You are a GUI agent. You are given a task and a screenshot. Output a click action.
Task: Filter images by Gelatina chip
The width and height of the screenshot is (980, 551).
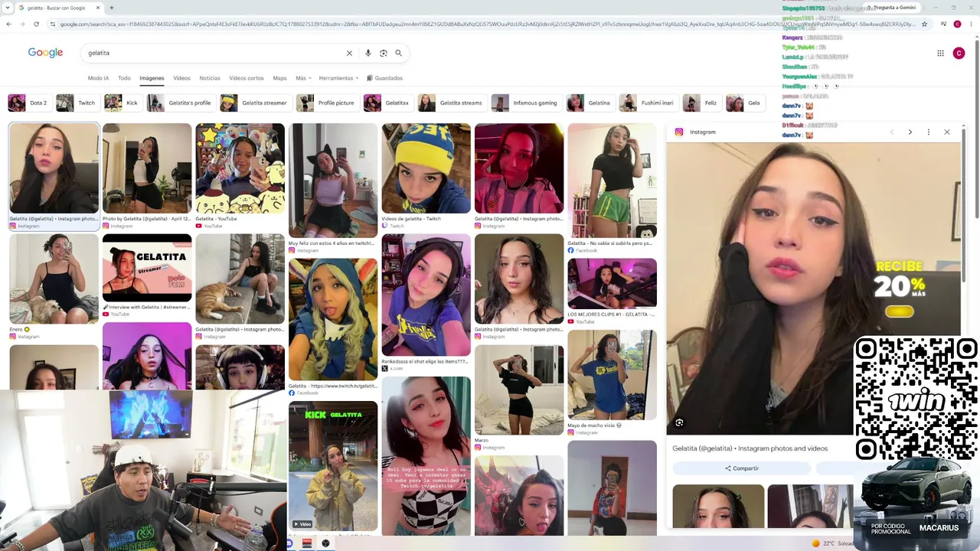pos(590,103)
